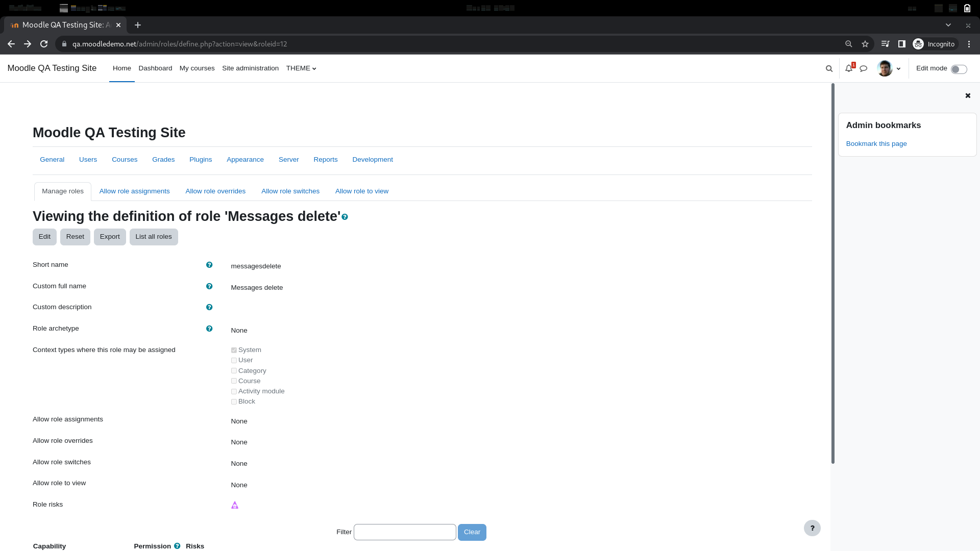Open the messaging speech bubble icon
Viewport: 980px width, 551px height.
pos(864,68)
